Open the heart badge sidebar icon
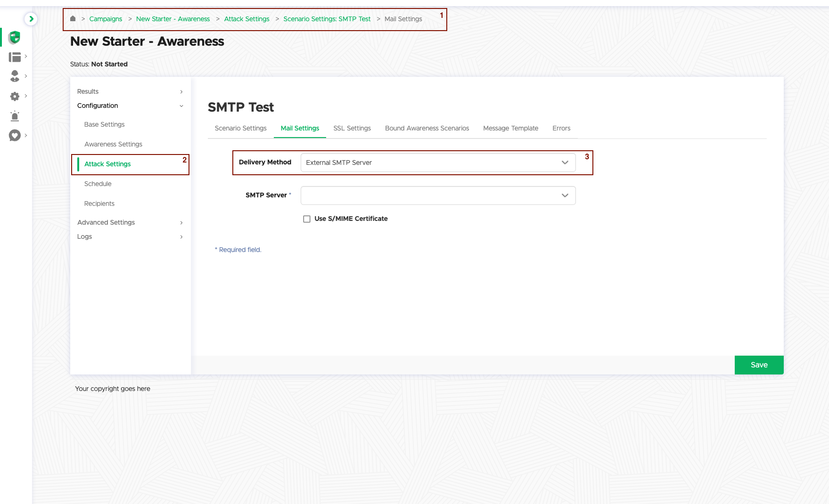The height and width of the screenshot is (504, 829). click(15, 136)
